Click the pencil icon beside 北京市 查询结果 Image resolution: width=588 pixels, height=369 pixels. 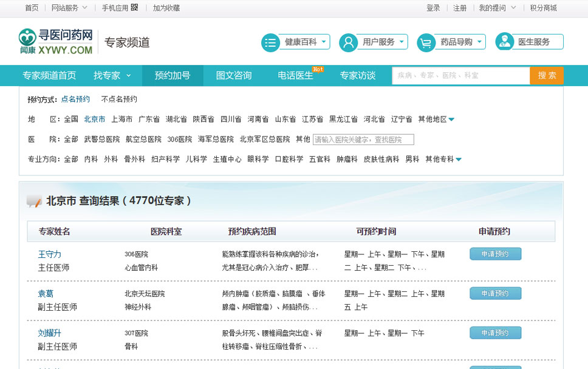(x=34, y=201)
